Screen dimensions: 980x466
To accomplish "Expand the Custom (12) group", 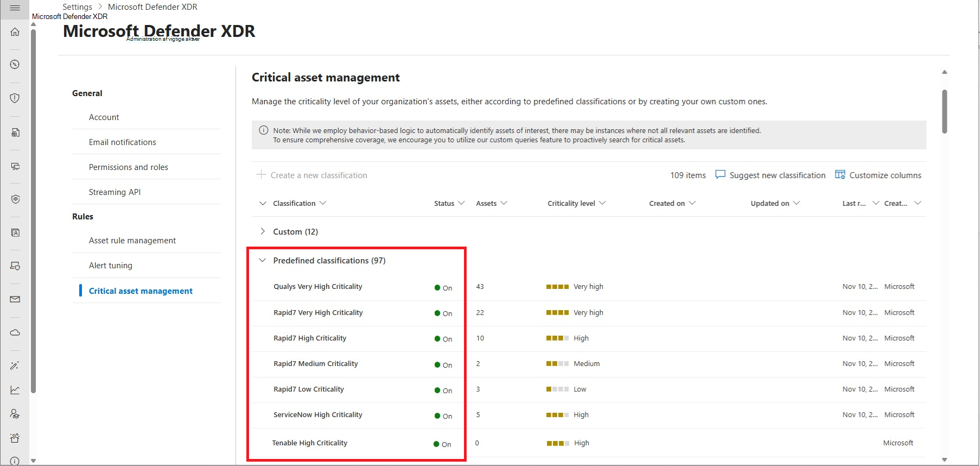I will (263, 231).
